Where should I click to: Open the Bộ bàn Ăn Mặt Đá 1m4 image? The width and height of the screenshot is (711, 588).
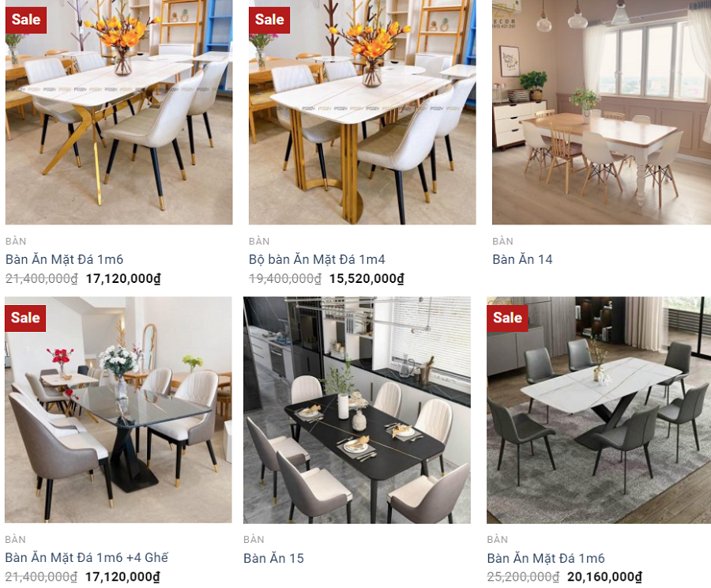[x=363, y=112]
